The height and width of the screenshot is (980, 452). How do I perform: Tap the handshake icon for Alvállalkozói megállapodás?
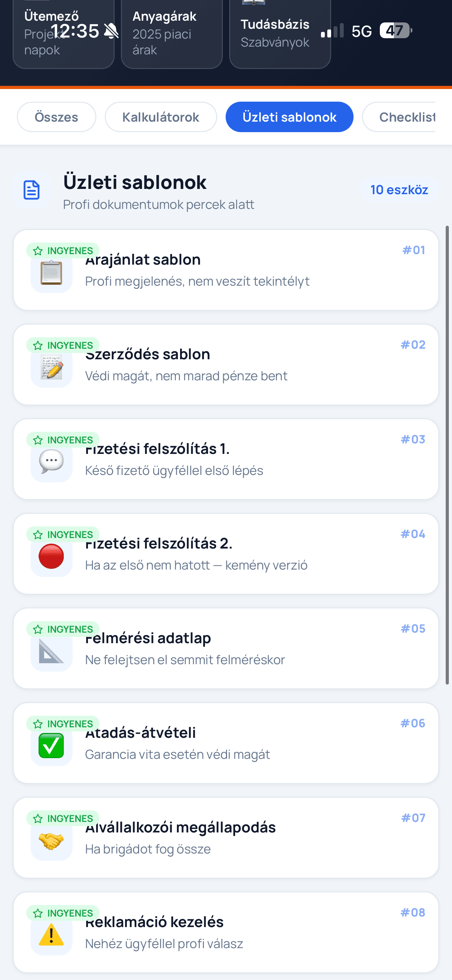pos(52,841)
